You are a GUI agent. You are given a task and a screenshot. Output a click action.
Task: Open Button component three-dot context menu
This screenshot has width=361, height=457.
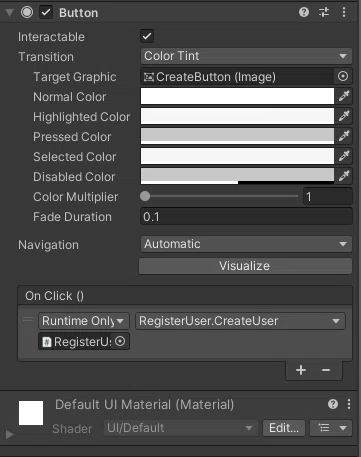pyautogui.click(x=344, y=12)
